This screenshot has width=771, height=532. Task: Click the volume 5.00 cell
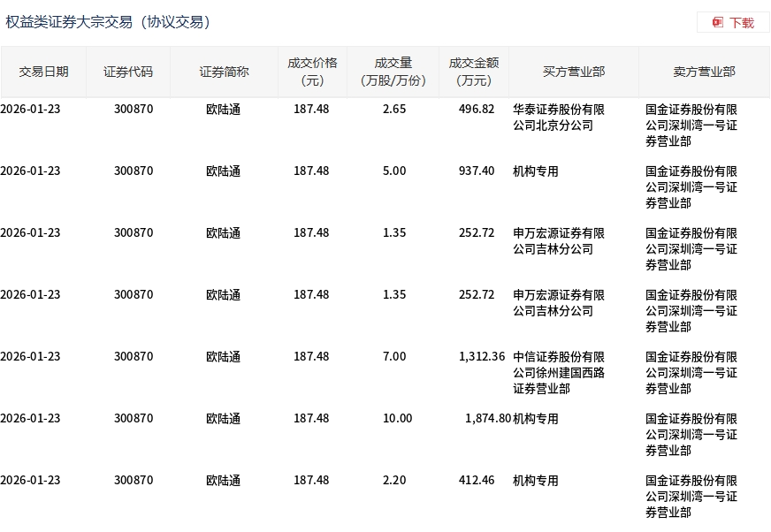coord(394,171)
